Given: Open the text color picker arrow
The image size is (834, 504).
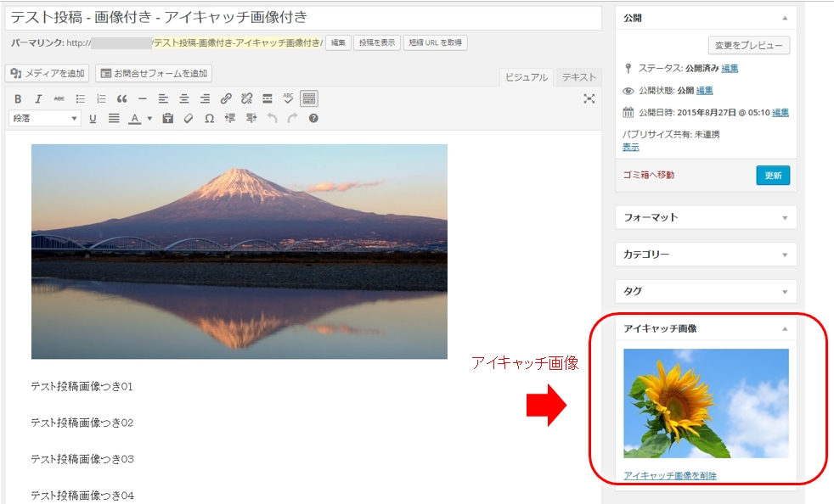Looking at the screenshot, I should pos(149,119).
